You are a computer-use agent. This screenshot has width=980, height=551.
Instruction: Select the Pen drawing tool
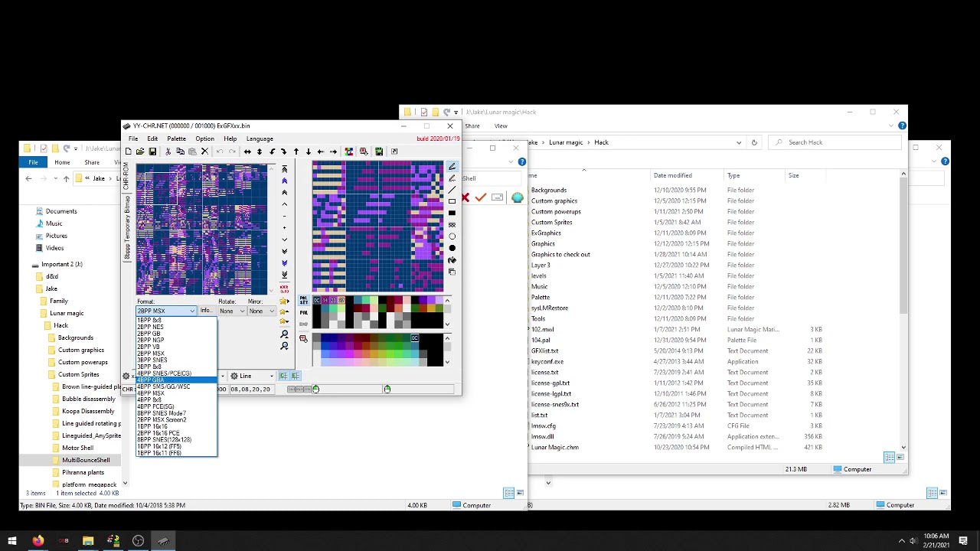[x=452, y=166]
